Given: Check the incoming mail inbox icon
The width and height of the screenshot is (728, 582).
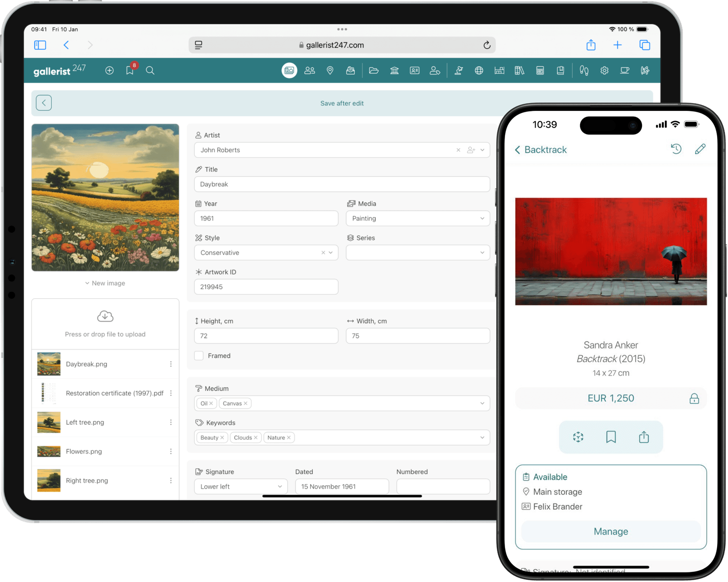Looking at the screenshot, I should click(x=350, y=70).
